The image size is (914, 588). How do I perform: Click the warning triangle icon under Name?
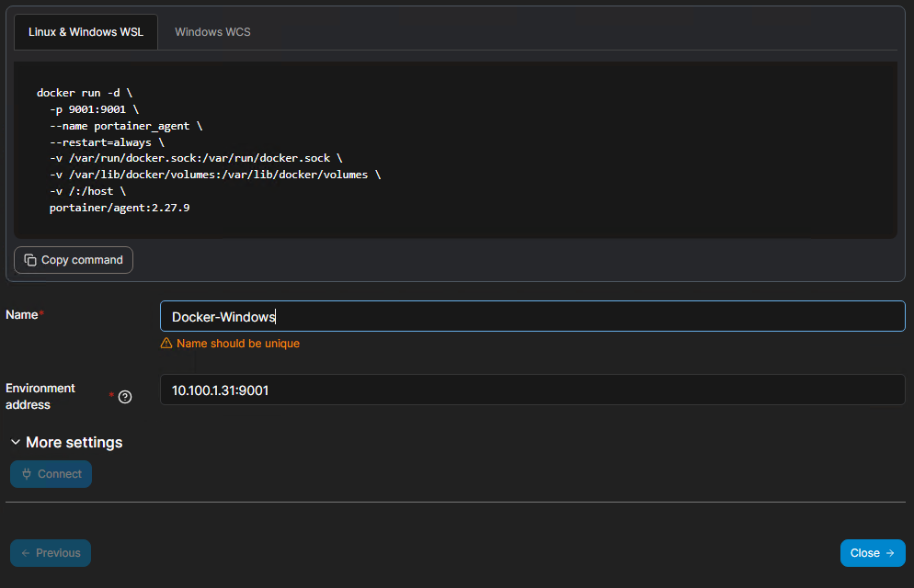click(x=166, y=344)
